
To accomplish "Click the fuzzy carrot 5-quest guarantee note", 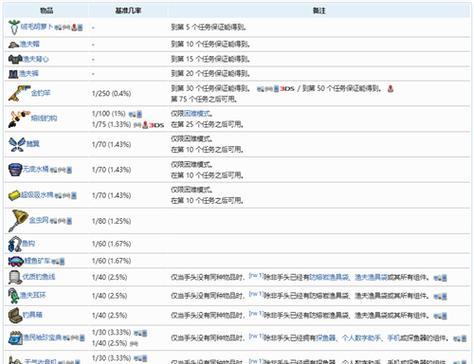I will [209, 27].
